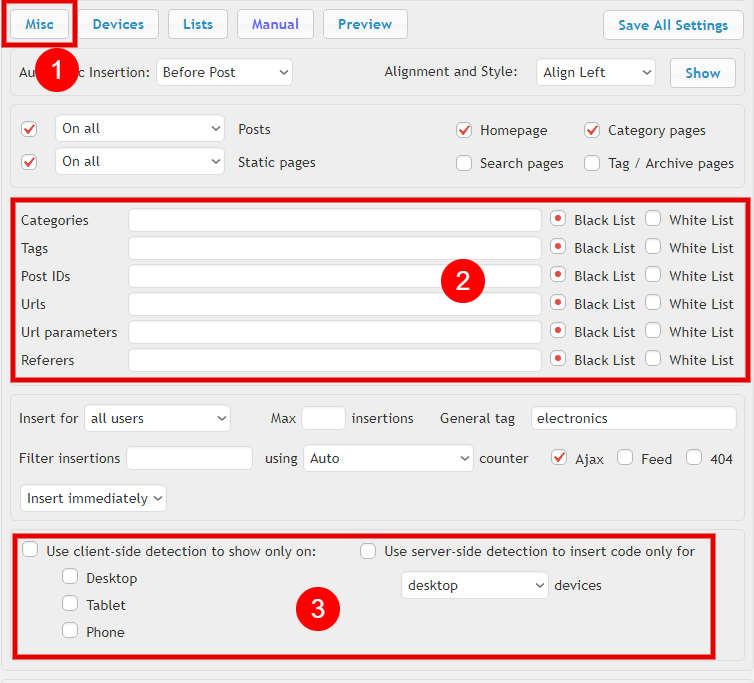
Task: Click the Filter insertions input field
Action: point(189,458)
